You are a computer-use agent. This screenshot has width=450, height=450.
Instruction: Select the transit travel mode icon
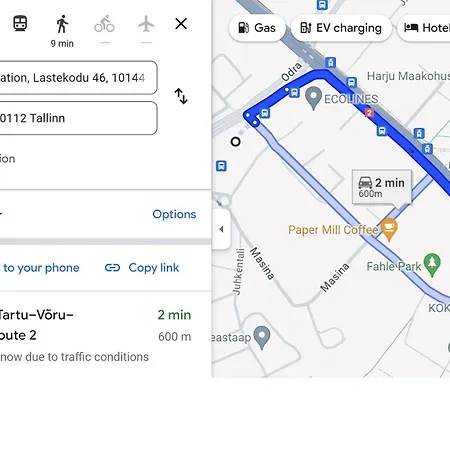pyautogui.click(x=20, y=24)
